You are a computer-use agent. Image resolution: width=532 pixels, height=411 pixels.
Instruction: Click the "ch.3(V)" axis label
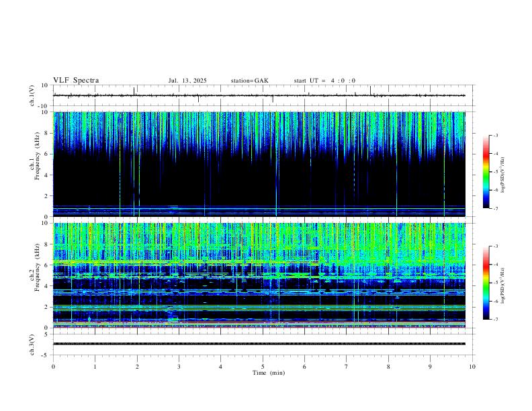coord(32,345)
